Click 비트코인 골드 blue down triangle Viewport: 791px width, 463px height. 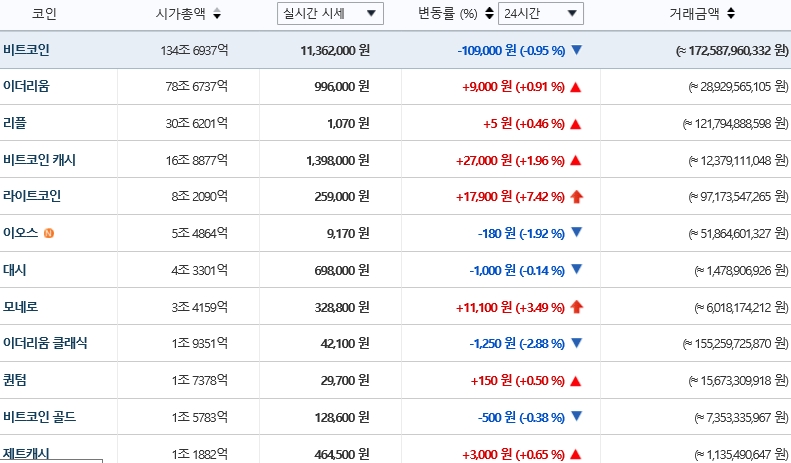pyautogui.click(x=576, y=416)
